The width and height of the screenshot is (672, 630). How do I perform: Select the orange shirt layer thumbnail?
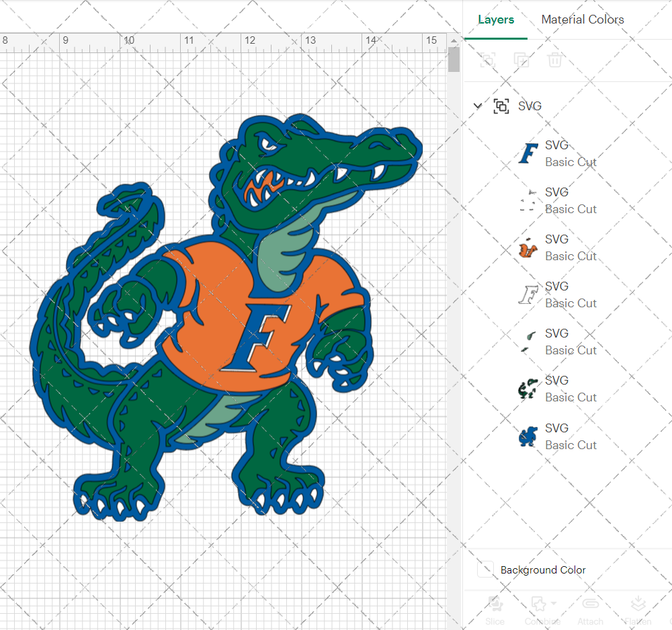pyautogui.click(x=528, y=247)
